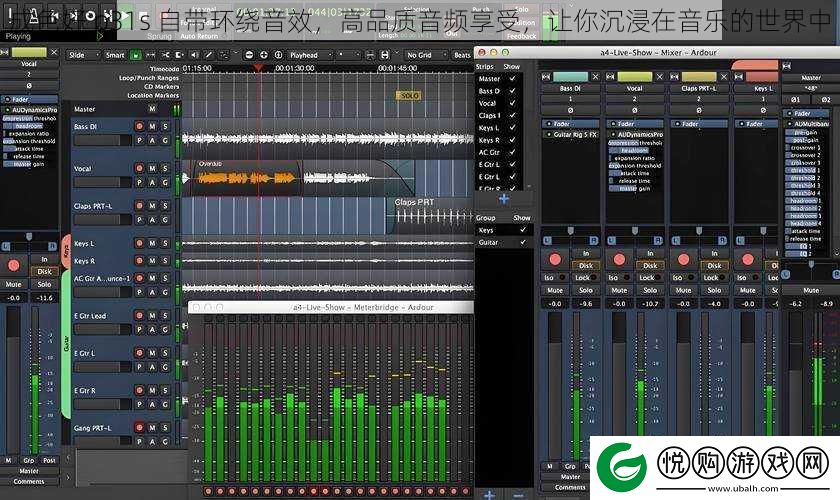Record-arm the Bass DI editor track
The image size is (840, 500).
coord(139,126)
